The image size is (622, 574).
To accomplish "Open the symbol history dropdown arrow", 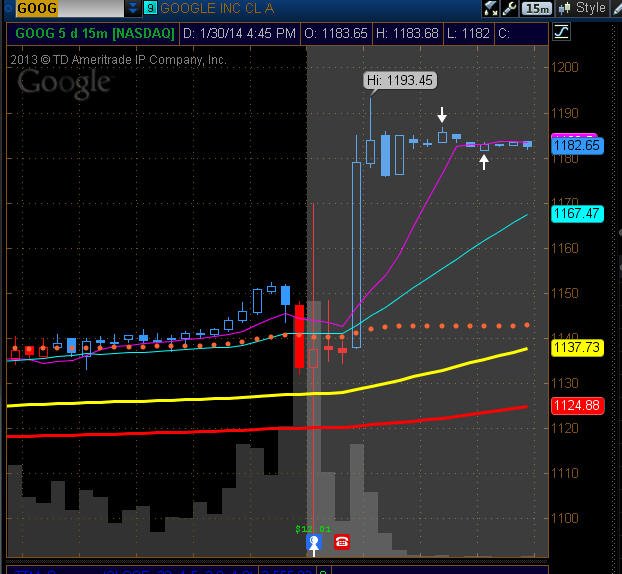I will (133, 8).
